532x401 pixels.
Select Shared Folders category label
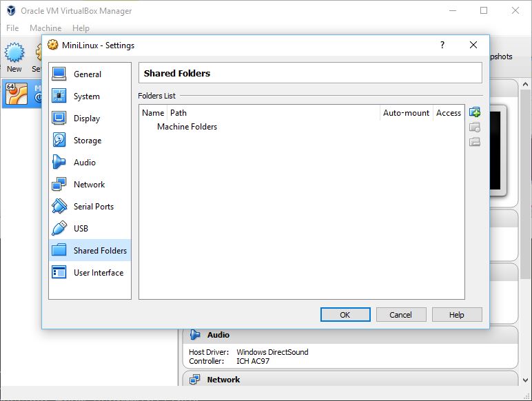100,250
